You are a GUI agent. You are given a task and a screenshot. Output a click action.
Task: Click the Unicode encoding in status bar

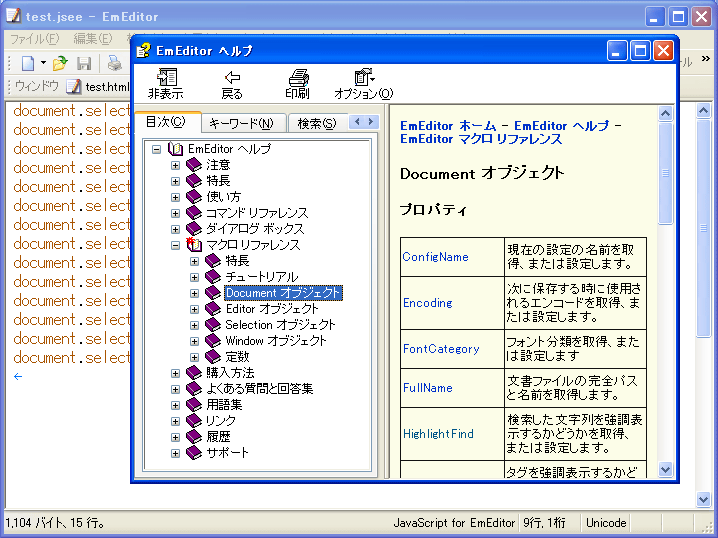(x=606, y=523)
